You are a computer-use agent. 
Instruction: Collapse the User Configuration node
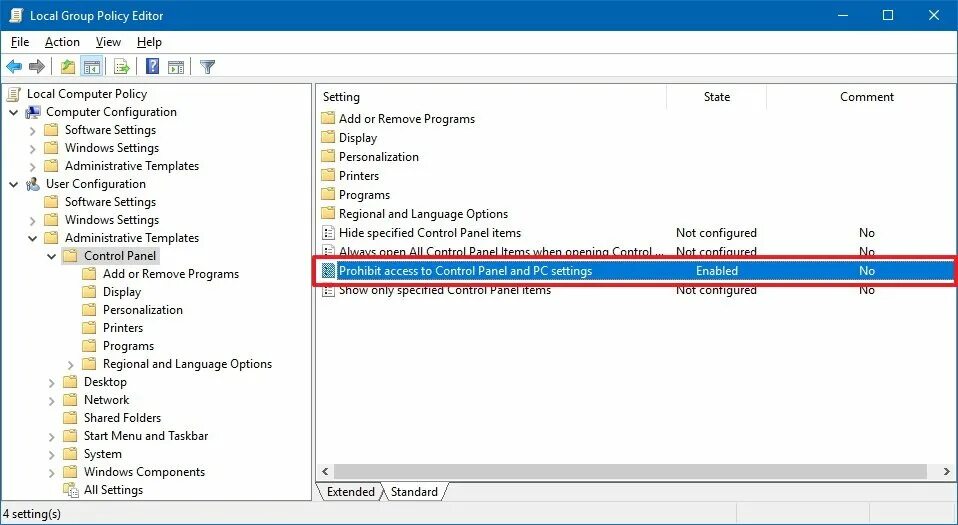click(13, 184)
